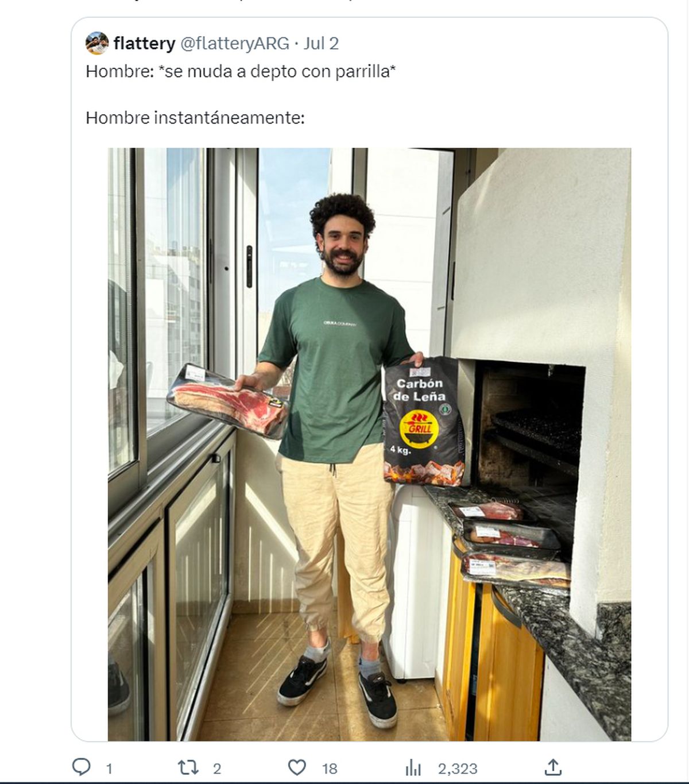Viewport: 689px width, 784px height.
Task: Click the 'Hombre instantáneamente:' text line
Action: coord(195,118)
